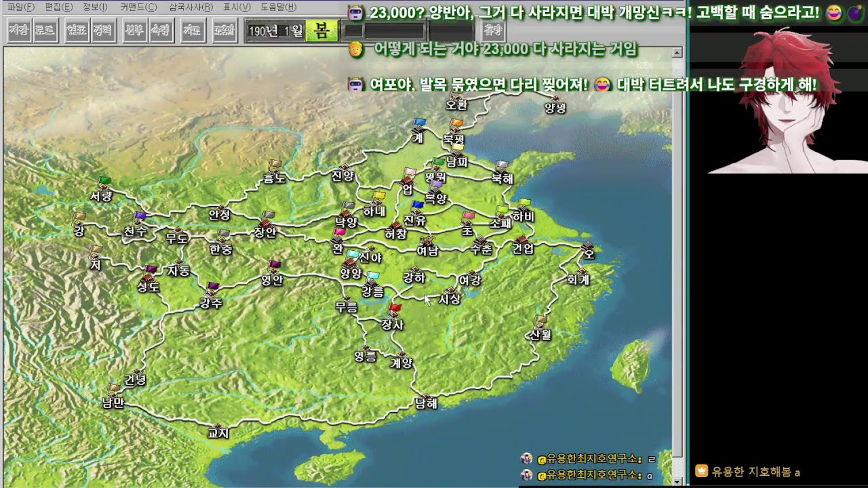Select the 안정 city label
Viewport: 868px width, 488px height.
coord(220,215)
